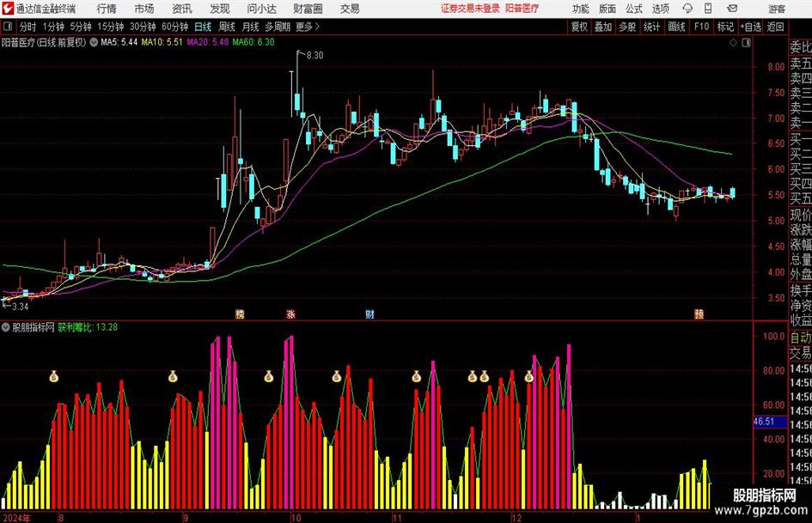Click the MA60: 6.30 indicator label
Screen dimensions: 812x523
click(x=253, y=42)
